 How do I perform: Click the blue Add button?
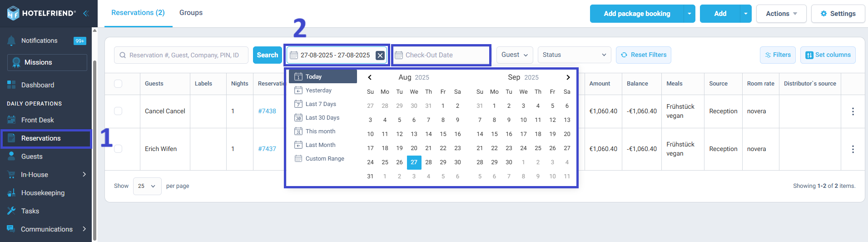pos(720,14)
